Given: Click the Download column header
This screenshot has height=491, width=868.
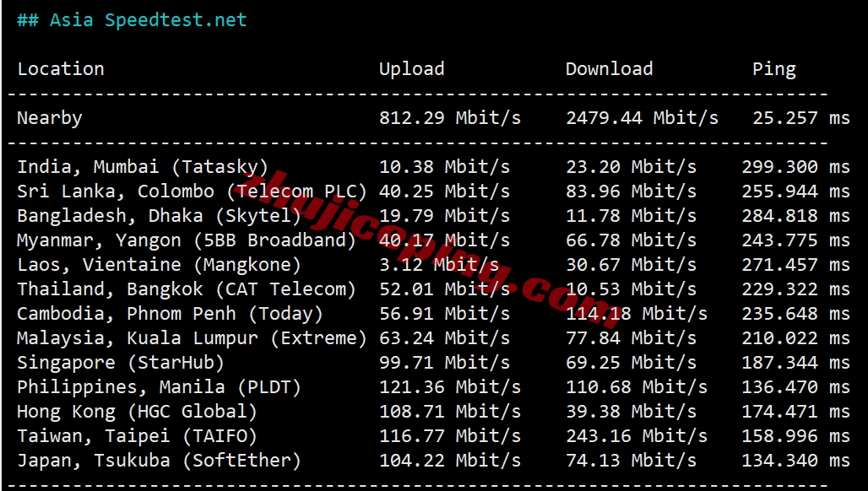Looking at the screenshot, I should click(x=609, y=69).
